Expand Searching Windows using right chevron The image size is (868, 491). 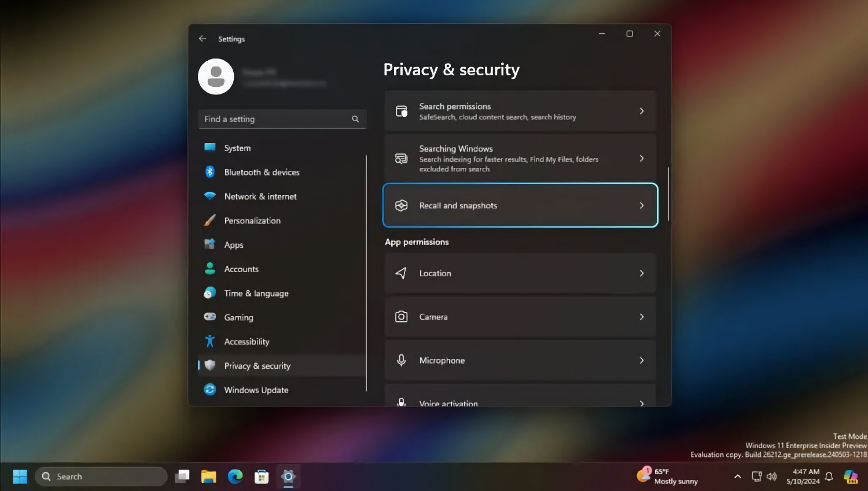[x=641, y=158]
